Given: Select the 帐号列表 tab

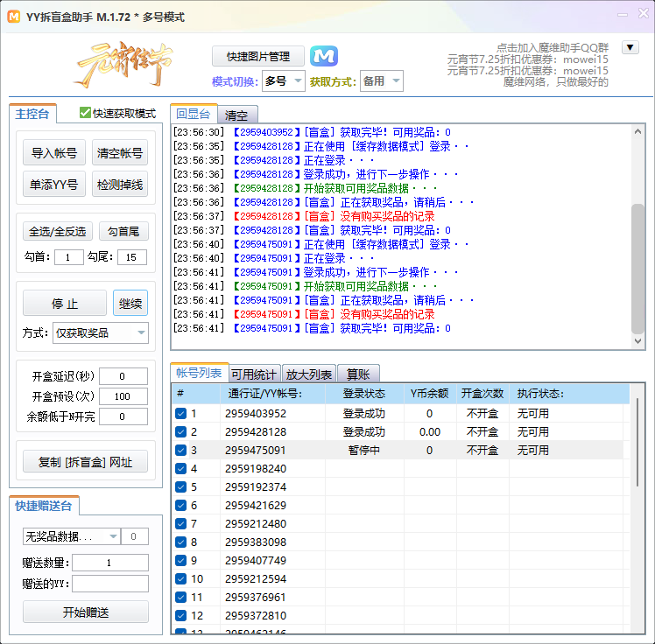Looking at the screenshot, I should point(200,373).
